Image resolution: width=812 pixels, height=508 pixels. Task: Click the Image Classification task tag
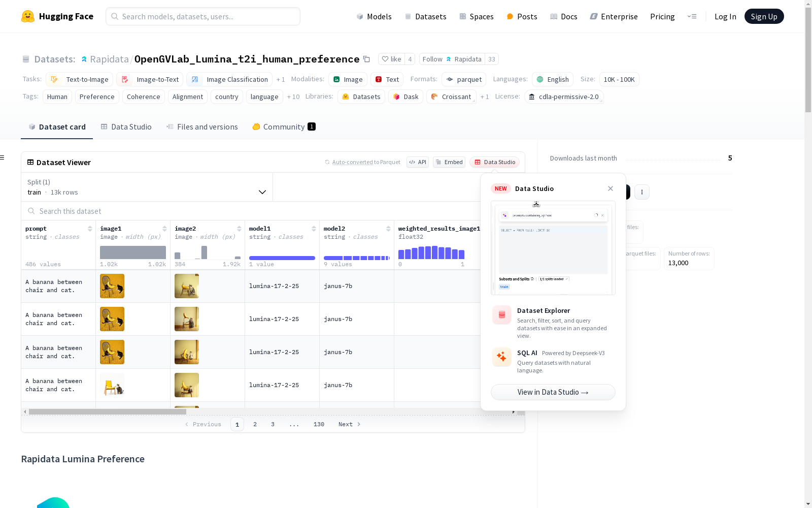(229, 79)
